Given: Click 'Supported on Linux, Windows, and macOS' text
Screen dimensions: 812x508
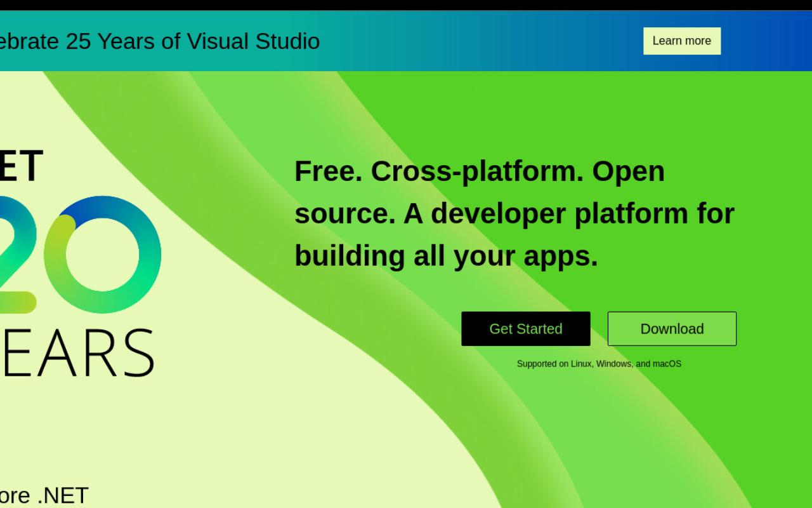Looking at the screenshot, I should (x=599, y=364).
